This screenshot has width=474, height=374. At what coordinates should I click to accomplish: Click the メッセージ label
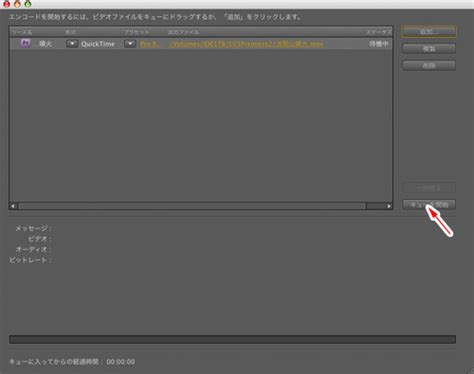(x=33, y=228)
